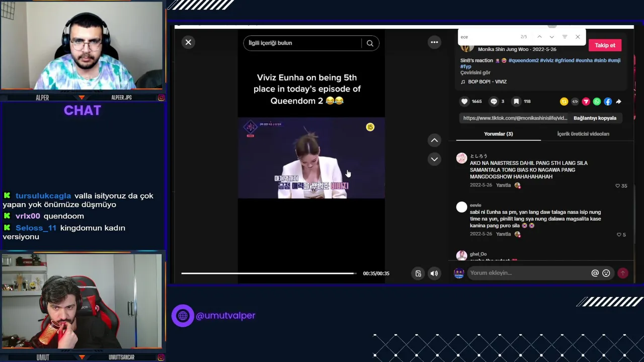The width and height of the screenshot is (644, 362).
Task: Select the Yorumlar (3) tab
Action: (x=498, y=134)
